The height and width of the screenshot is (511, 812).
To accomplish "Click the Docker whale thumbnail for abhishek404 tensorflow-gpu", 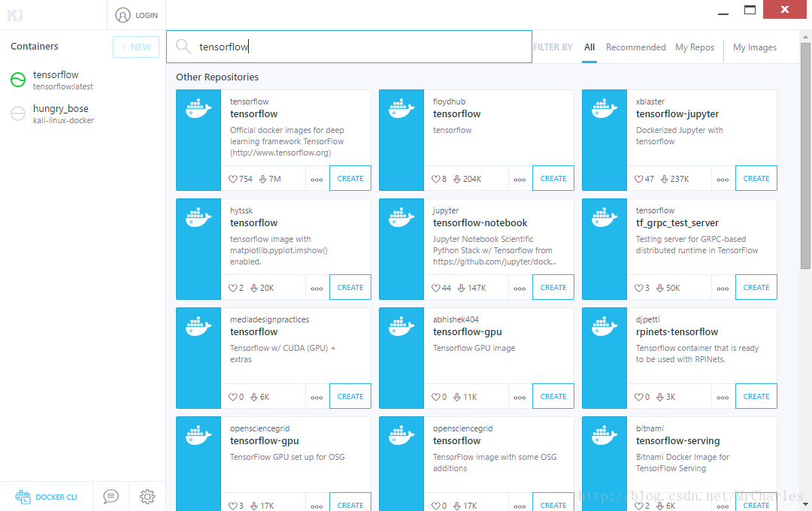I will pyautogui.click(x=401, y=358).
